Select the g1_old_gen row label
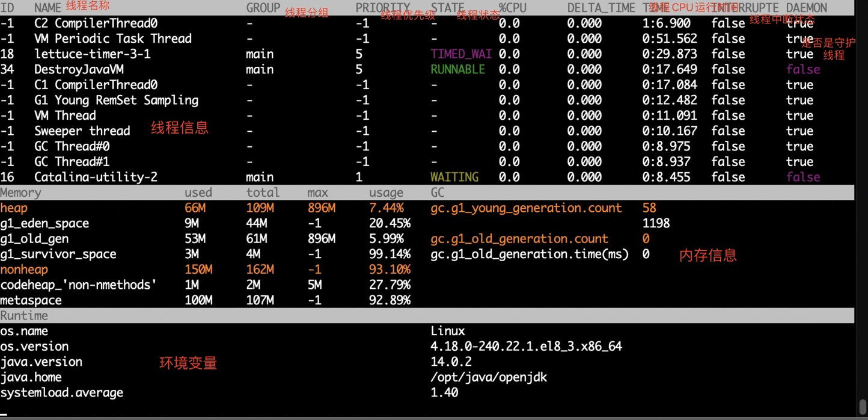The height and width of the screenshot is (420, 868). coord(34,239)
